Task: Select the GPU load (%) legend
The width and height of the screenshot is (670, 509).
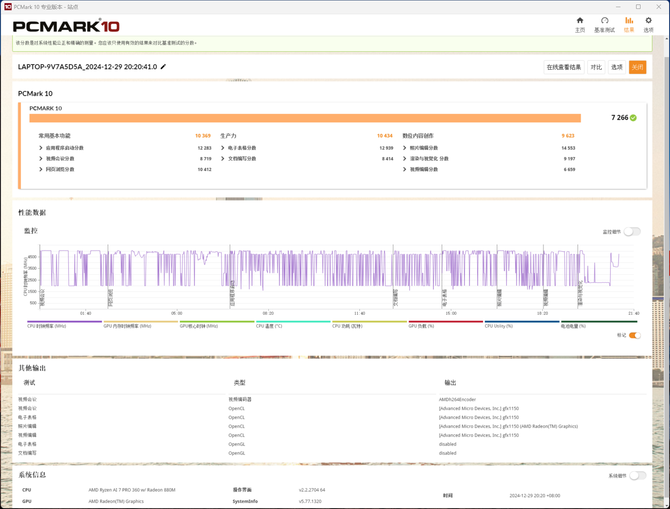Action: coord(446,324)
